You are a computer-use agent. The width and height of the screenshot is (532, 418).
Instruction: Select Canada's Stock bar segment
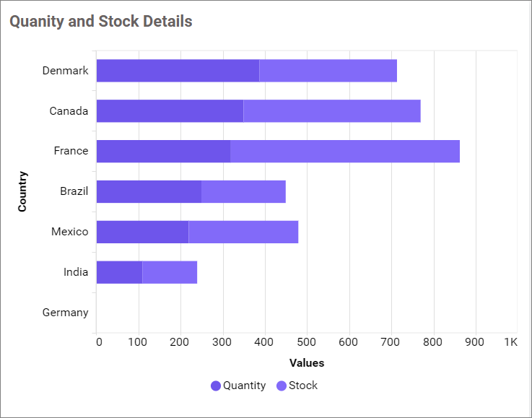[x=332, y=111]
